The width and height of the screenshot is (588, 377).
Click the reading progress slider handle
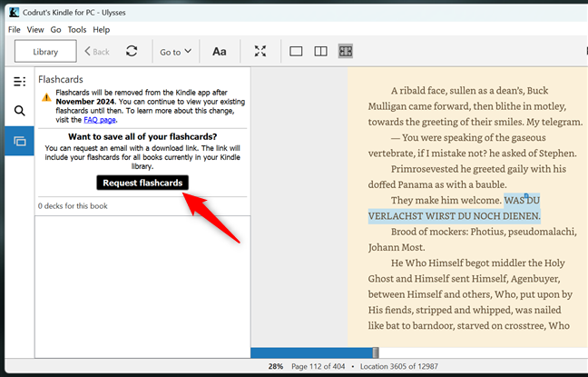point(376,352)
